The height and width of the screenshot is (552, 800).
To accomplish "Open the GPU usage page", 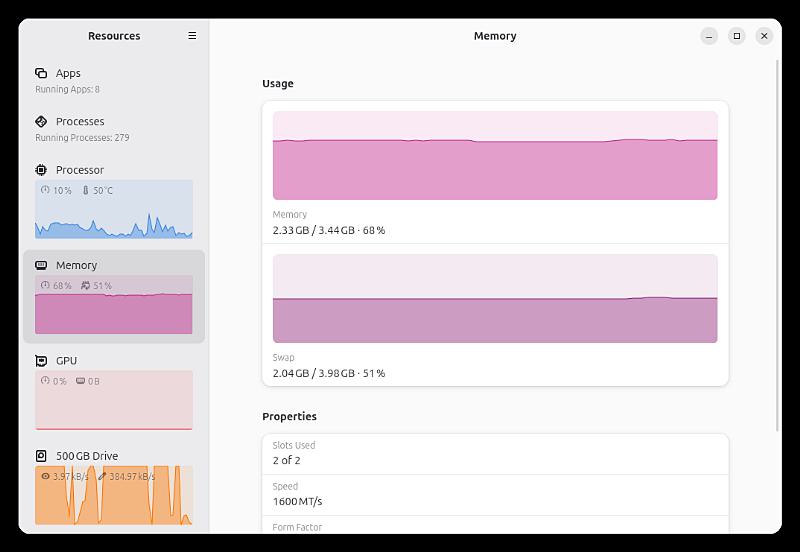I will [114, 392].
